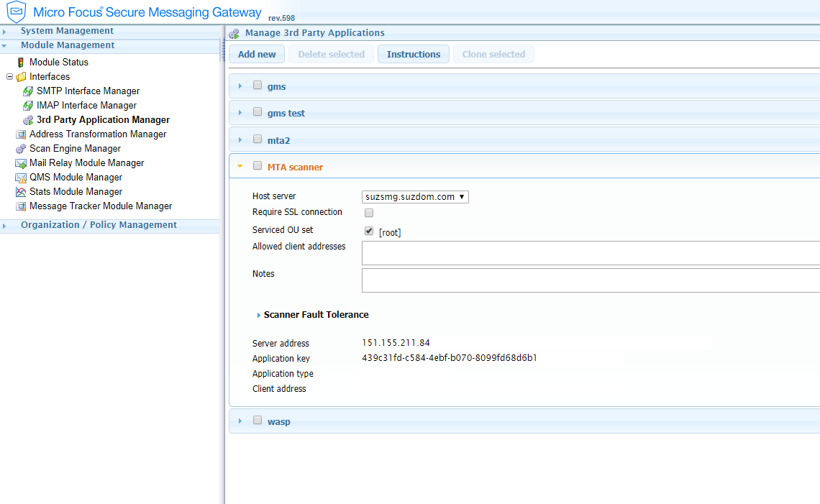Collapse the Interfaces tree node
This screenshot has width=820, height=504.
(x=9, y=76)
